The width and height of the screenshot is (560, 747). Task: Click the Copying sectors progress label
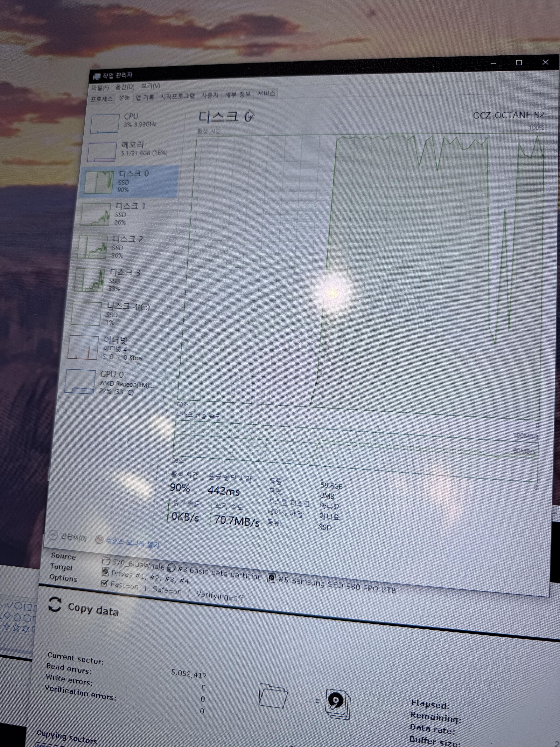(66, 737)
